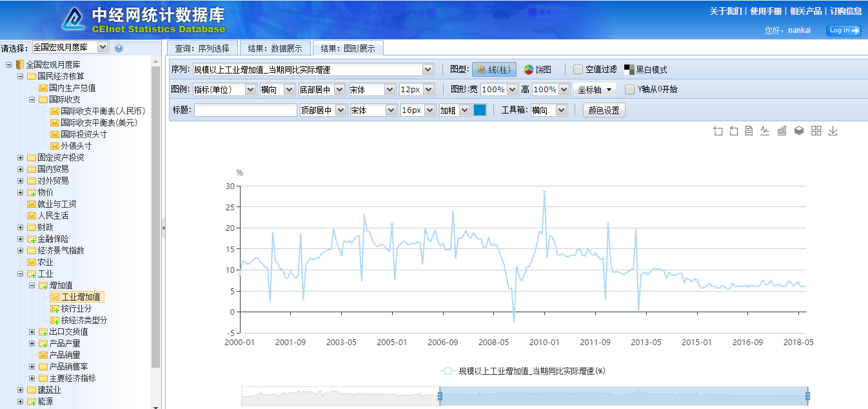The image size is (868, 409).
Task: Expand the 固定资产投资 tree node
Action: click(x=20, y=157)
